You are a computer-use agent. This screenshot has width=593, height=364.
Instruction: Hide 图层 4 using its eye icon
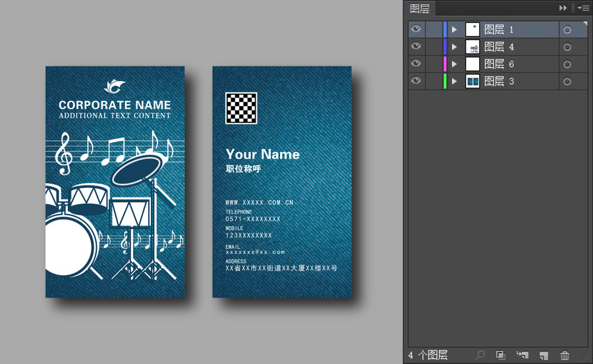point(416,46)
